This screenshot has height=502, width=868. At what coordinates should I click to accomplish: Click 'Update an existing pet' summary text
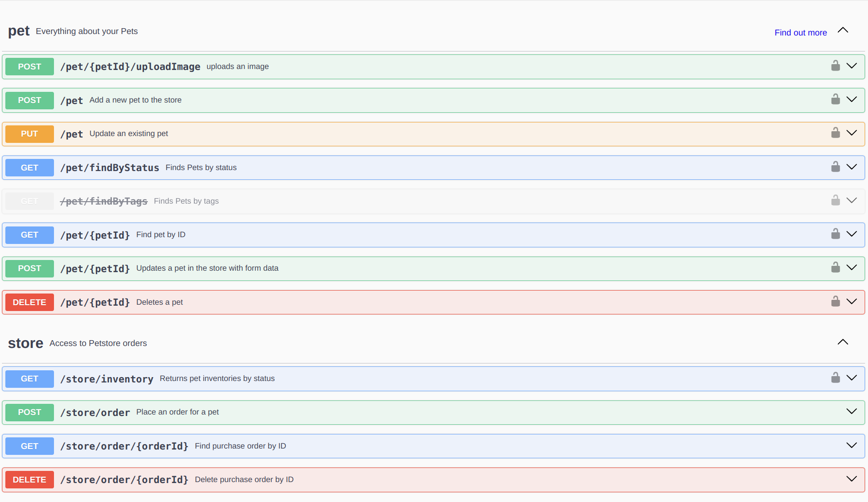point(129,134)
